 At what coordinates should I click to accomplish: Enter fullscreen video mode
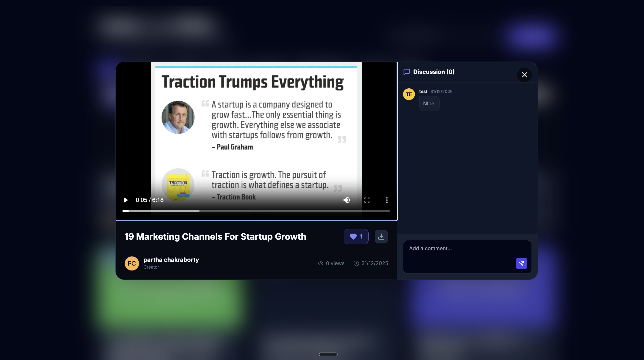coord(367,200)
